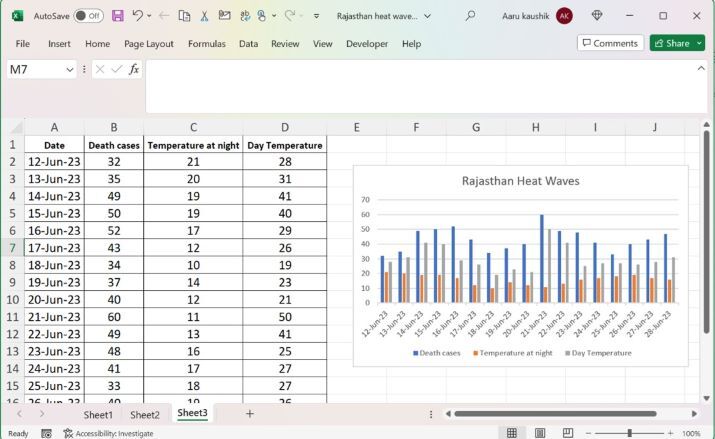Screen dimensions: 715x439
Task: Click the next sheet navigation arrow
Action: [41, 413]
